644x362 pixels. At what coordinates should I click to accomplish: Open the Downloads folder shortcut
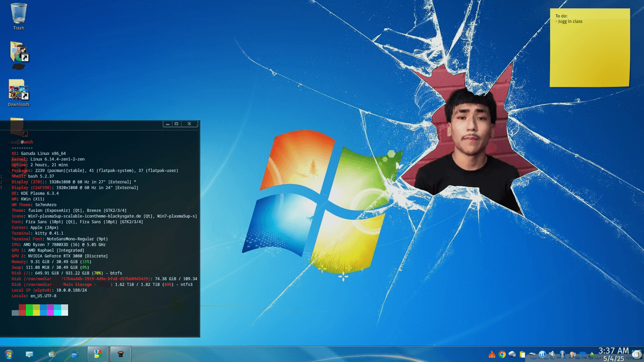[18, 91]
